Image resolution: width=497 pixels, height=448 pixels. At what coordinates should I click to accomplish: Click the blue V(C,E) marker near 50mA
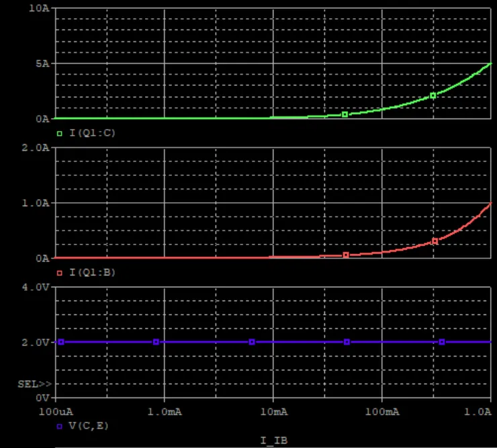pos(347,342)
